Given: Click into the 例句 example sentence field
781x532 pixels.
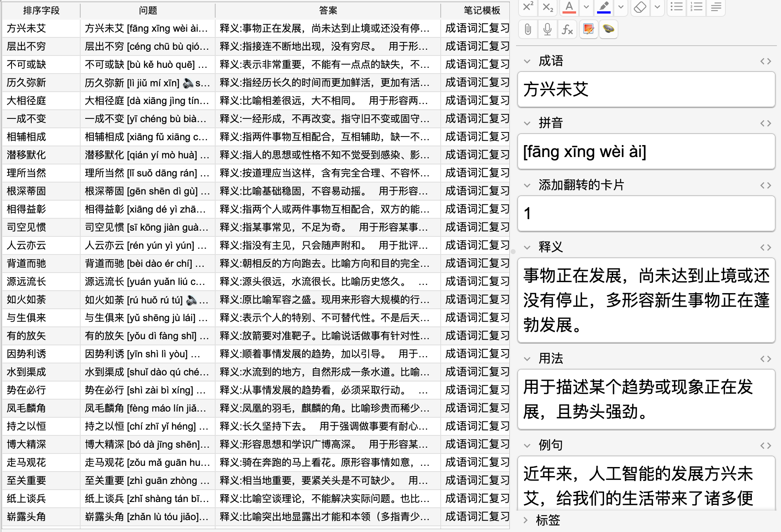Looking at the screenshot, I should click(x=646, y=483).
